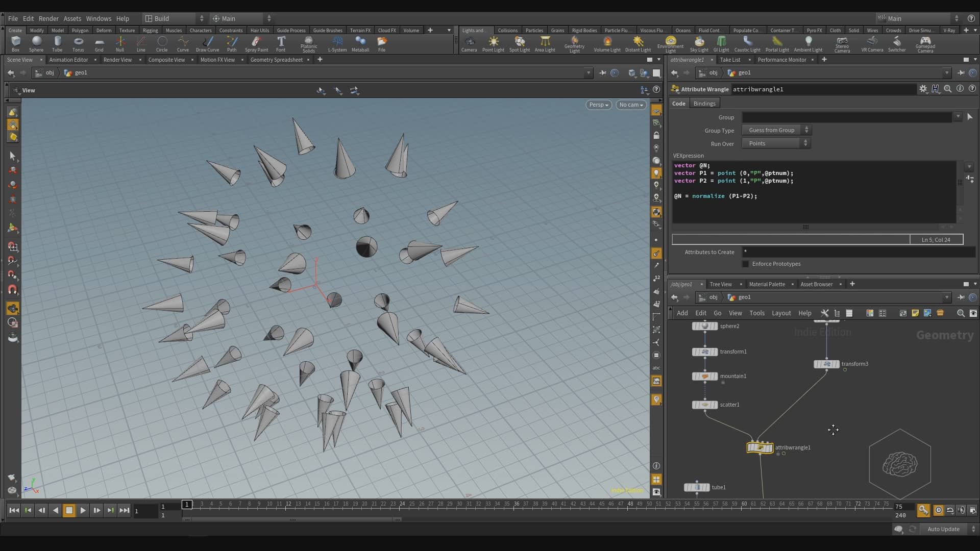This screenshot has height=551, width=980.
Task: Click the Rigid Bodies menu item
Action: [583, 30]
